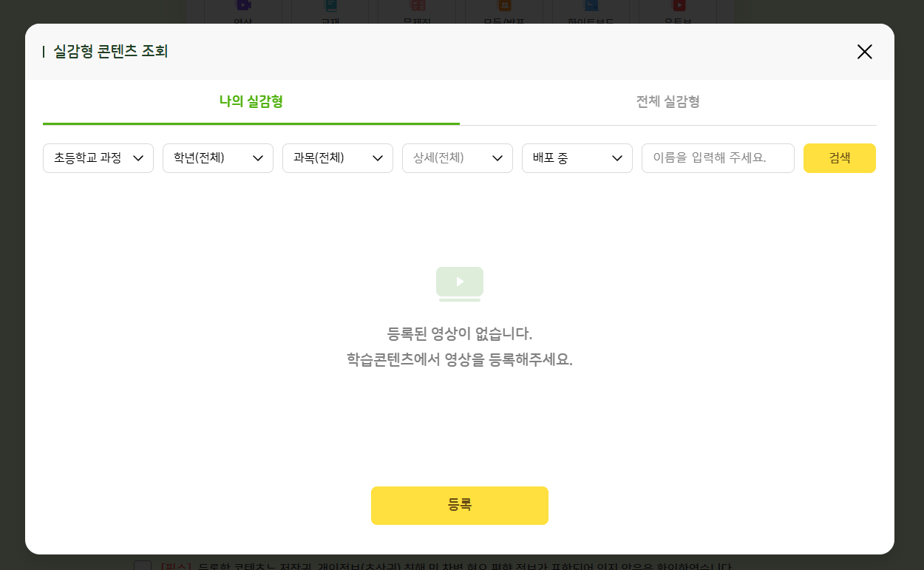Screen dimensions: 924x570
Task: Open the 과목(전체) subject dropdown
Action: [338, 158]
